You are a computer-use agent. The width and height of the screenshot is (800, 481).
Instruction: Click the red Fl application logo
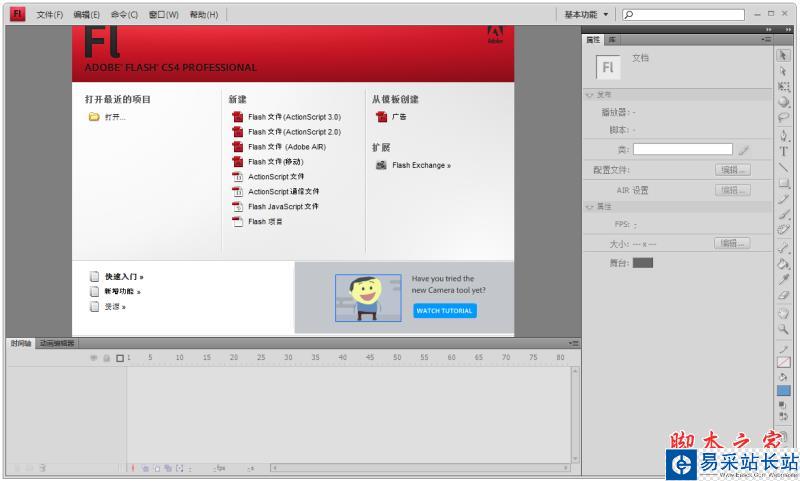coord(17,14)
